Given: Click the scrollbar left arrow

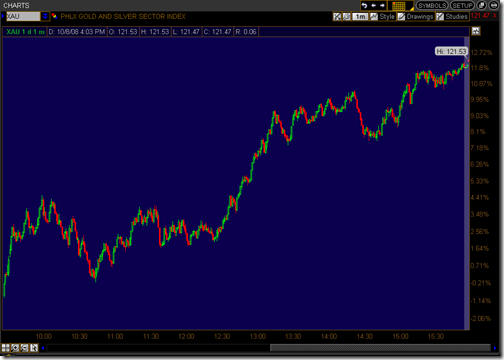Looking at the screenshot, I should (43, 348).
